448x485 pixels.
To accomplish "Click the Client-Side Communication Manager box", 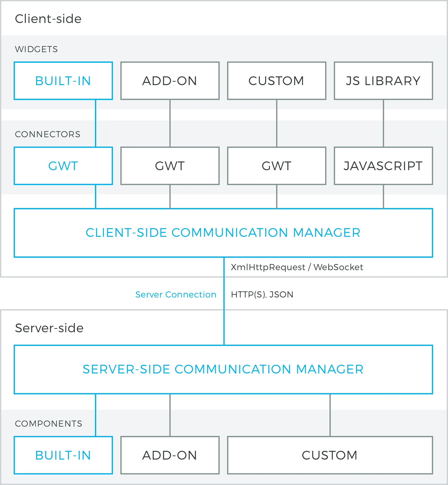I will [223, 233].
